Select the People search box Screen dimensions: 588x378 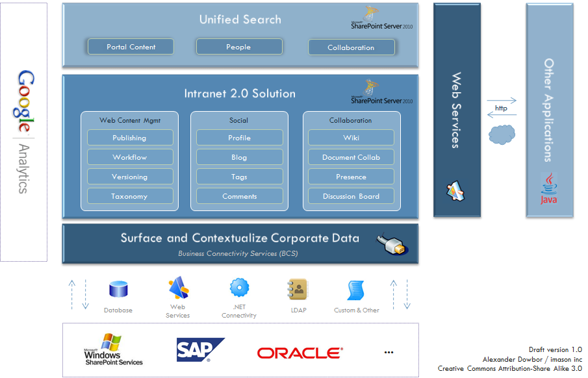pyautogui.click(x=238, y=47)
